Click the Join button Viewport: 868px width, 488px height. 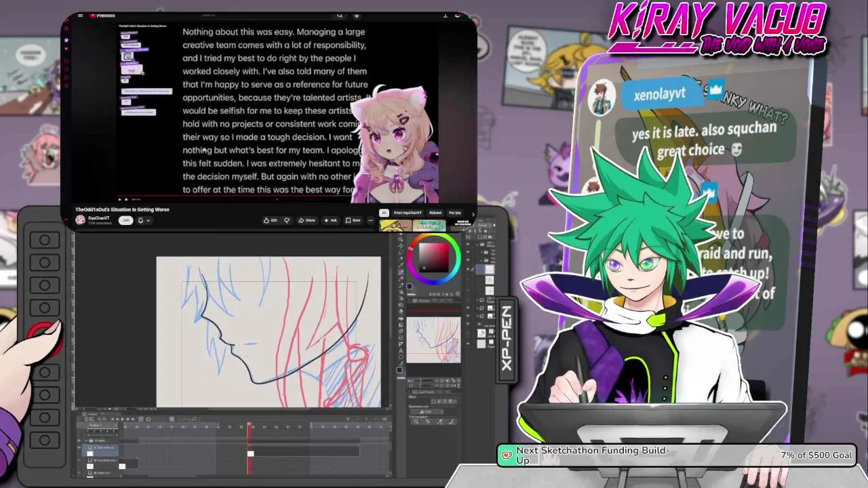point(125,220)
